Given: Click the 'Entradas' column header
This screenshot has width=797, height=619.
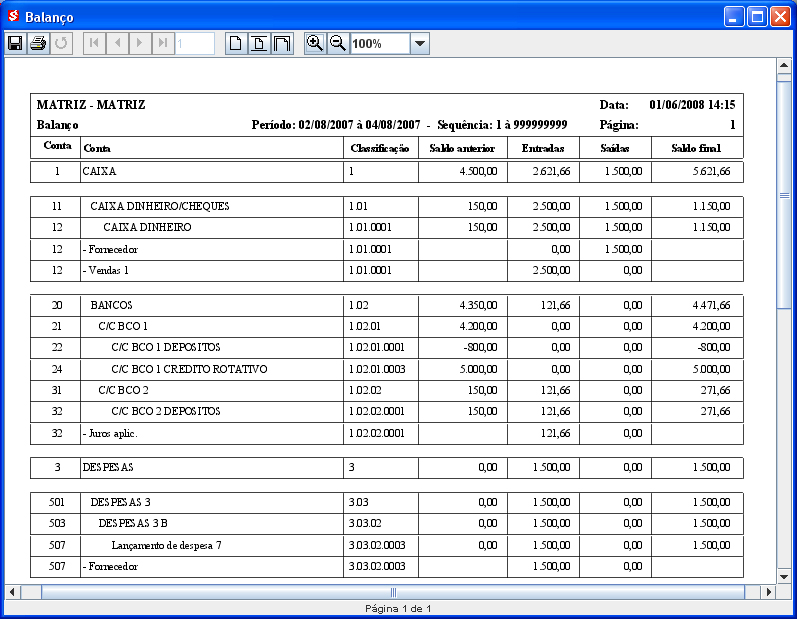Looking at the screenshot, I should [x=543, y=148].
